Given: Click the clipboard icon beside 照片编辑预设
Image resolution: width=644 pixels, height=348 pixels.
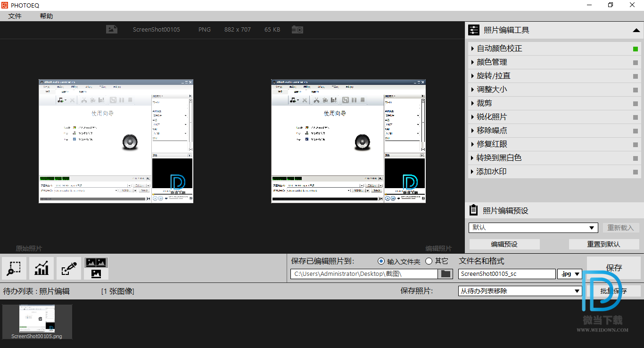Looking at the screenshot, I should click(473, 210).
